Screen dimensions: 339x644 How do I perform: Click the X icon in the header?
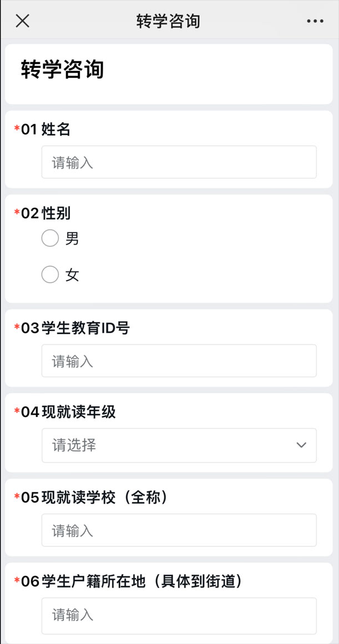(21, 21)
